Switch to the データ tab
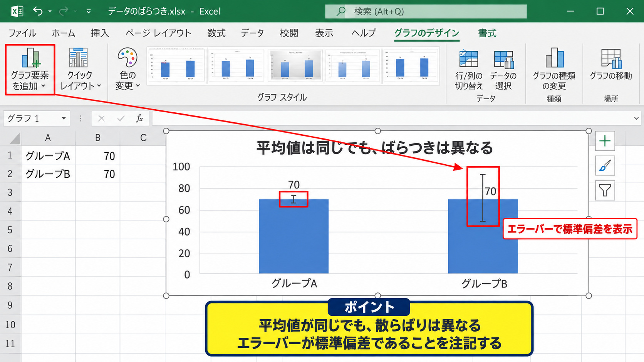 coord(253,33)
